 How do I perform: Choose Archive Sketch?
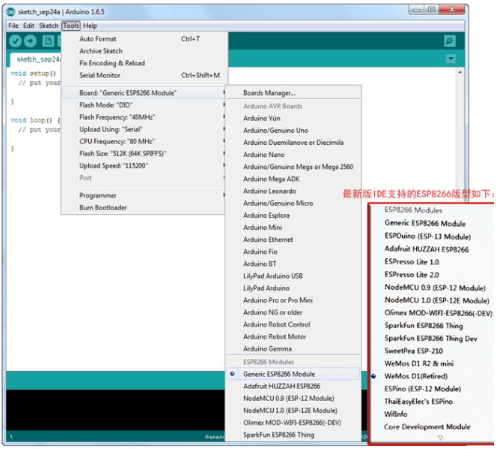coord(145,51)
